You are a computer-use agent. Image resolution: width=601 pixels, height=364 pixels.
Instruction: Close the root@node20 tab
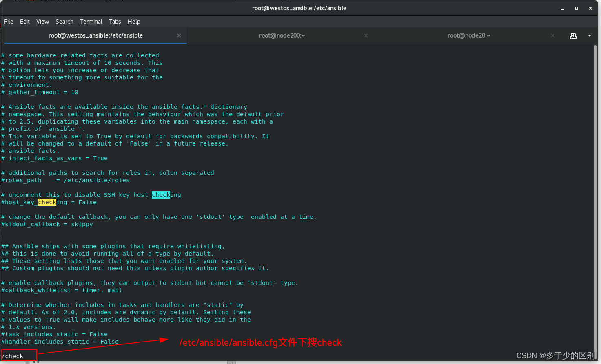553,35
